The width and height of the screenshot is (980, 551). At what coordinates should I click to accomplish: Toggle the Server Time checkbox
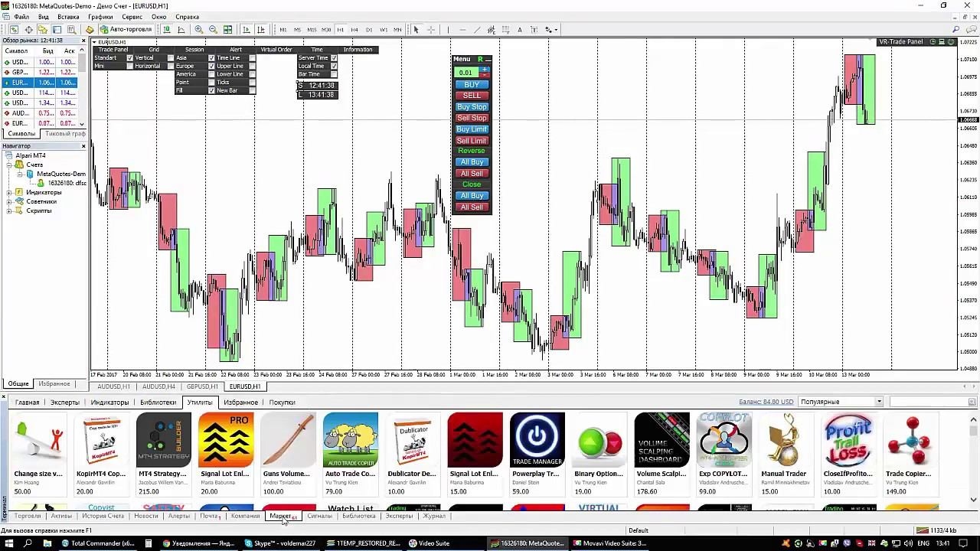[334, 58]
